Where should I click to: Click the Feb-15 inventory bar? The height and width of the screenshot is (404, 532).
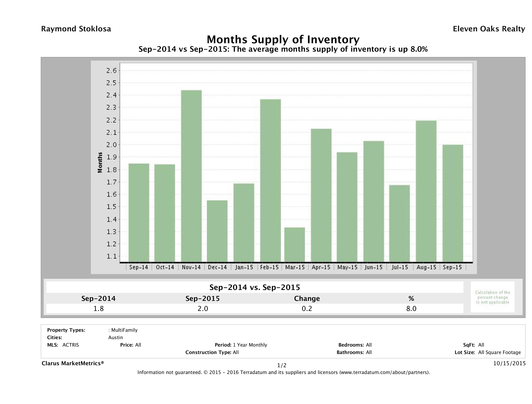point(270,181)
